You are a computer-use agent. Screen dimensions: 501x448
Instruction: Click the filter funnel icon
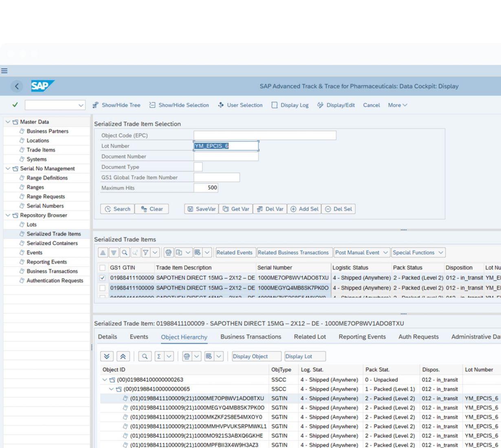click(x=145, y=253)
